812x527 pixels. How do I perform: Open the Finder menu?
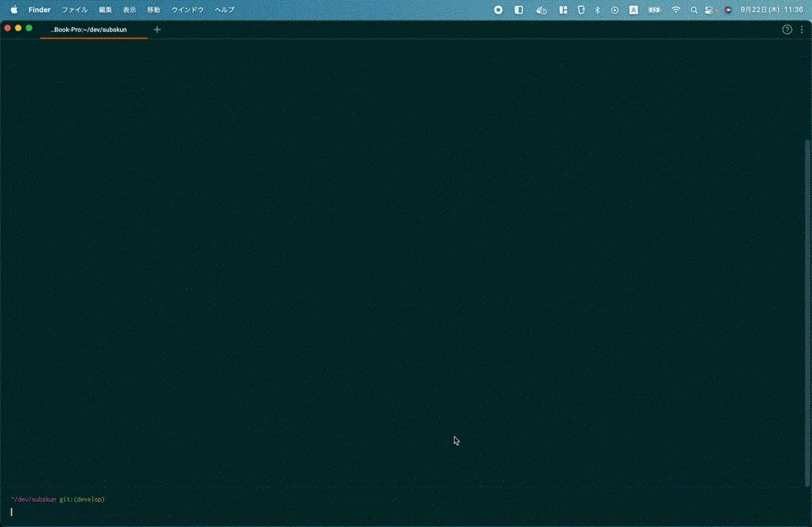tap(40, 9)
